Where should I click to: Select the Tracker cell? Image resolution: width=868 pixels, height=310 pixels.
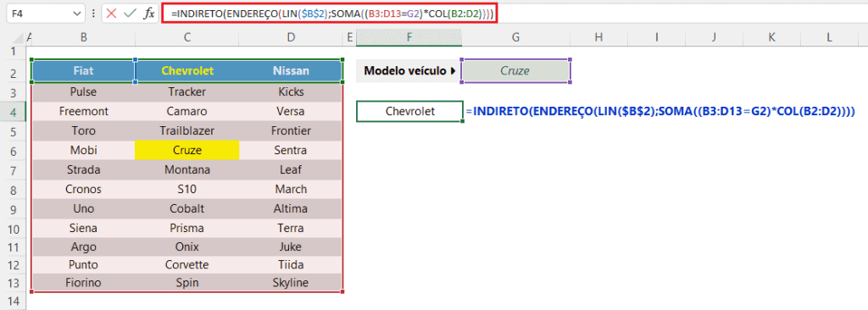[187, 91]
